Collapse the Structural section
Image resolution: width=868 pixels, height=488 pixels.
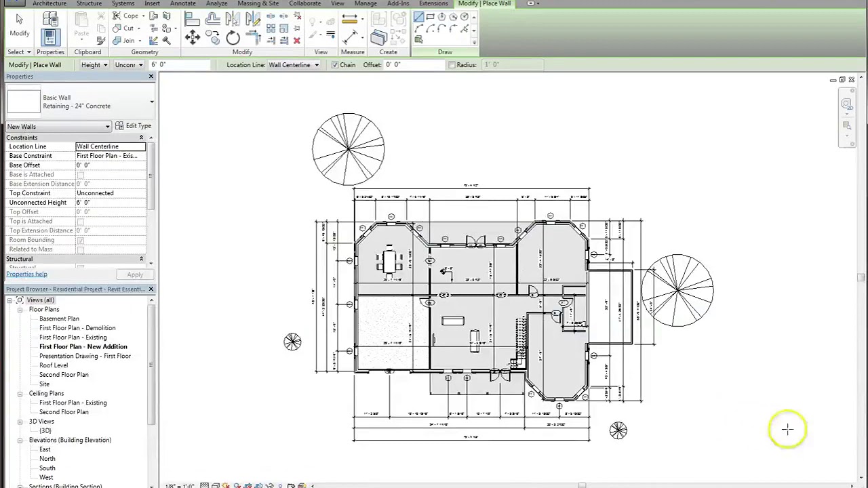click(141, 259)
